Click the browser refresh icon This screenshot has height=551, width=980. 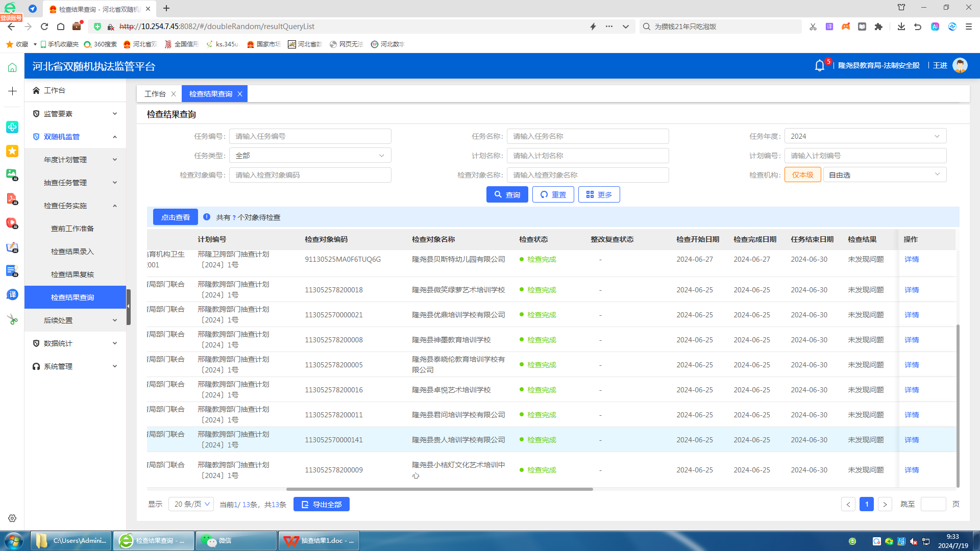click(x=44, y=27)
